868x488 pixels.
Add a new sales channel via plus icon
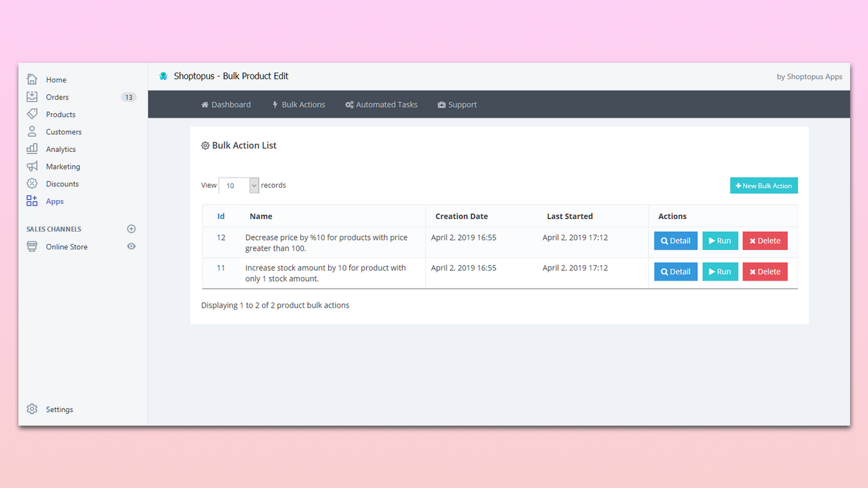pos(131,228)
